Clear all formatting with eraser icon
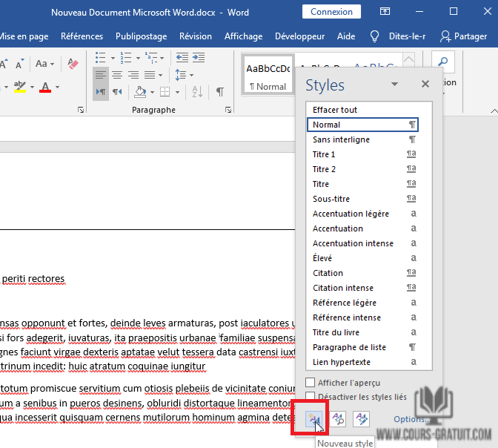The width and height of the screenshot is (498, 448). [73, 64]
